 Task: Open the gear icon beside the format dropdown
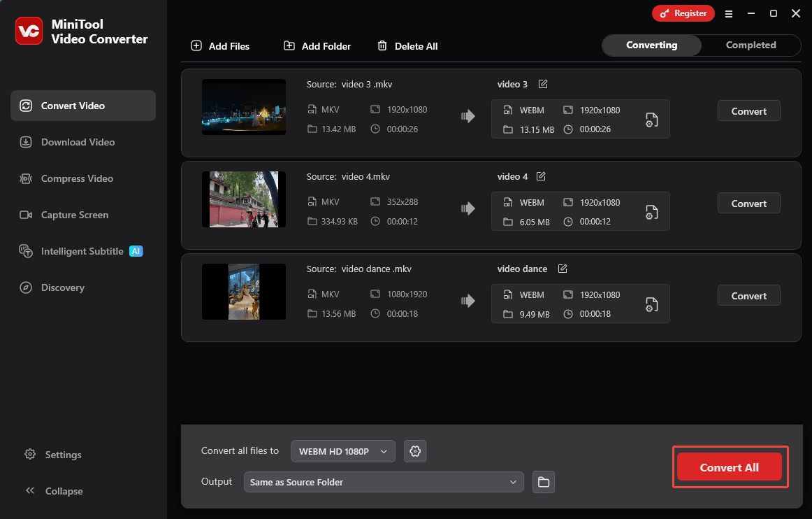415,451
